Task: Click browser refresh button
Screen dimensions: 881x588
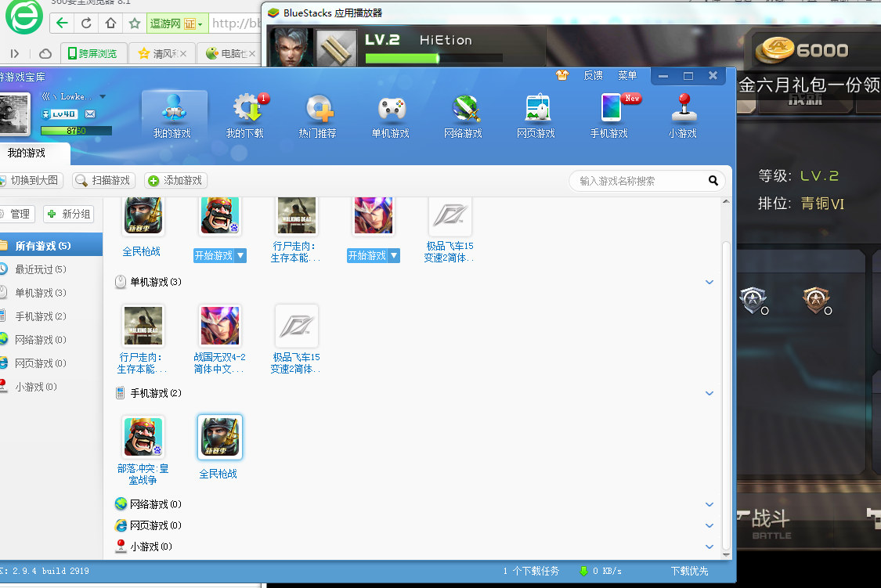Action: (86, 23)
